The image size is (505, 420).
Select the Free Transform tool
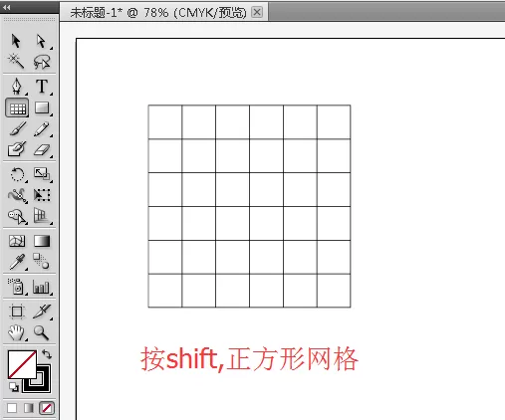tap(42, 195)
